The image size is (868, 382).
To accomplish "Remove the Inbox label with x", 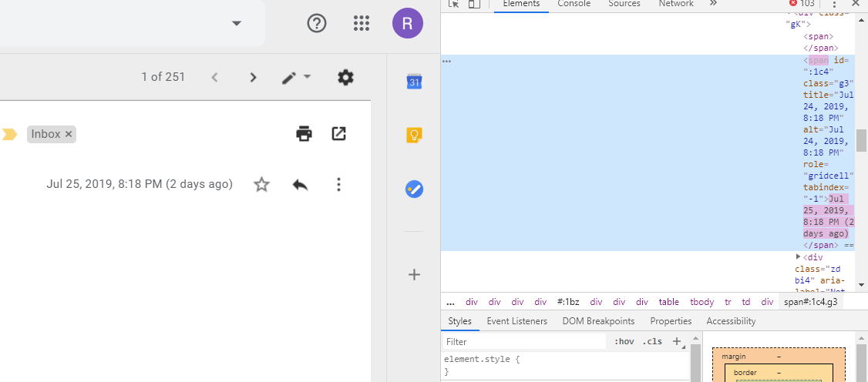I will [x=69, y=134].
